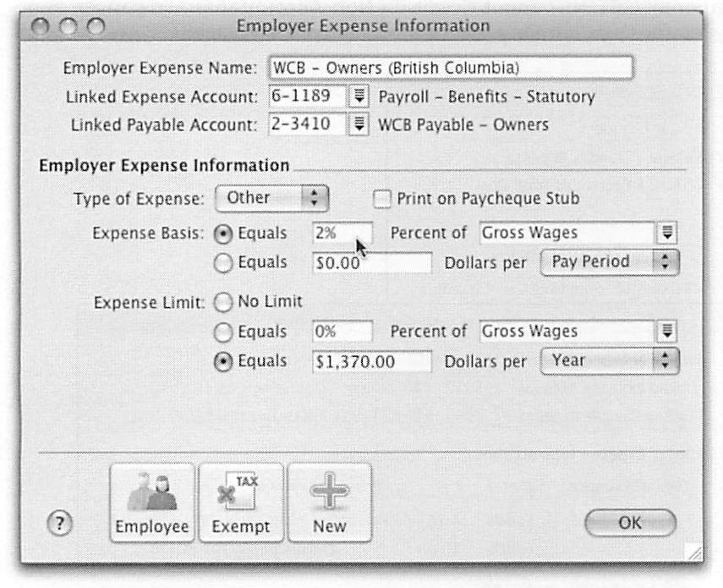The height and width of the screenshot is (588, 723).
Task: Open the Employee selection button
Action: coord(152,503)
